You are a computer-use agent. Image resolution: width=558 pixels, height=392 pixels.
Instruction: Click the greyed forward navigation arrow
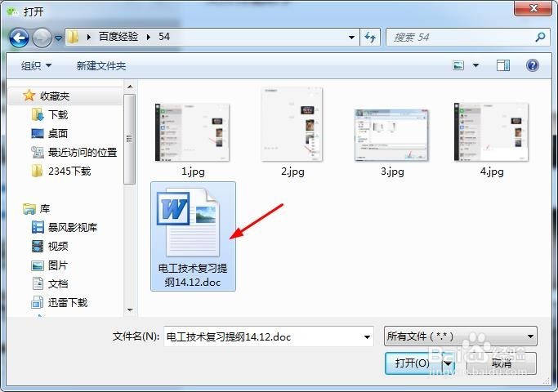(x=42, y=38)
